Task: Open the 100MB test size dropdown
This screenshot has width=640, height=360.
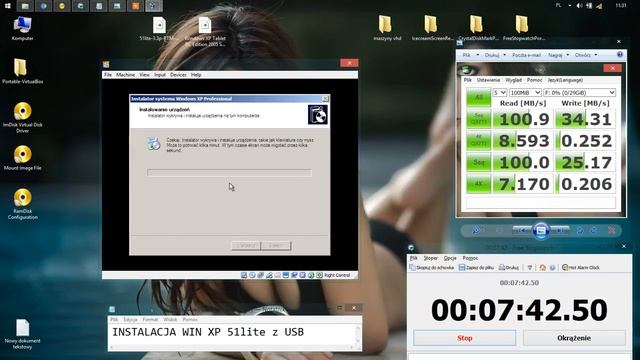Action: click(525, 93)
